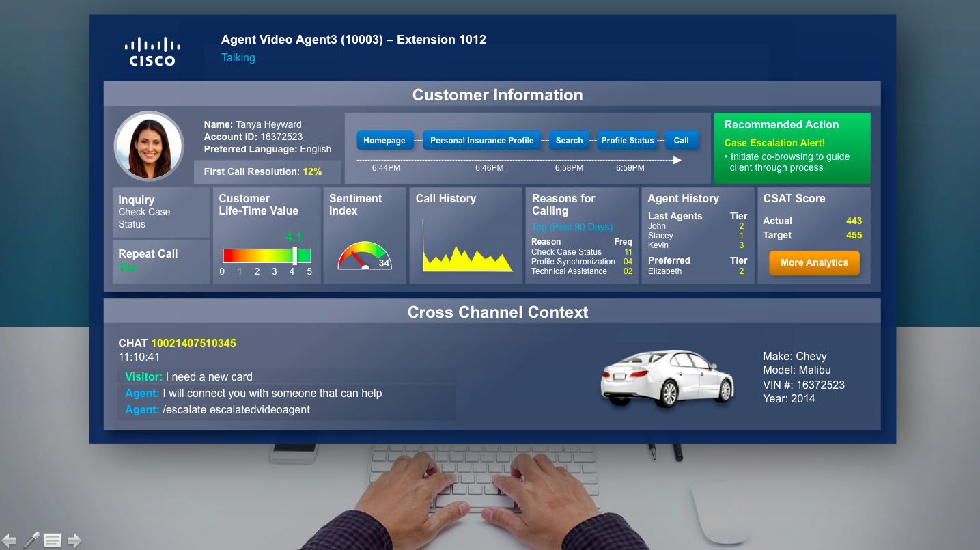Viewport: 980px width, 550px height.
Task: Click the Talking status label
Action: tap(238, 58)
